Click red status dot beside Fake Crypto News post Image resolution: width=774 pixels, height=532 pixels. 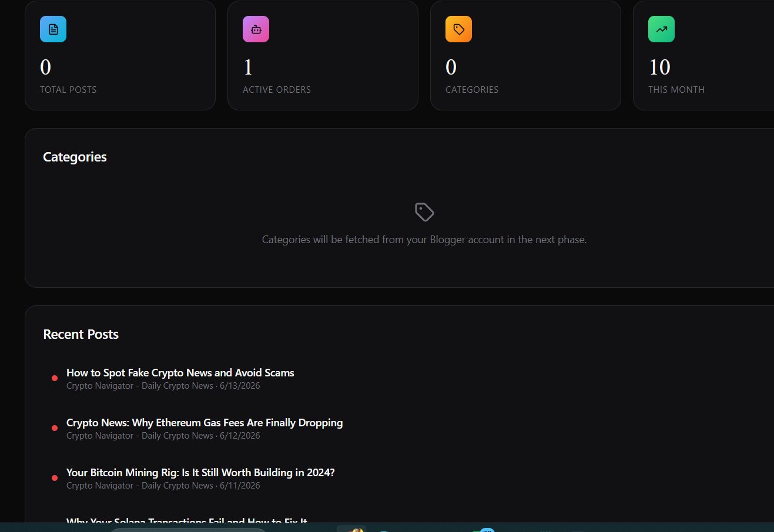pos(55,378)
